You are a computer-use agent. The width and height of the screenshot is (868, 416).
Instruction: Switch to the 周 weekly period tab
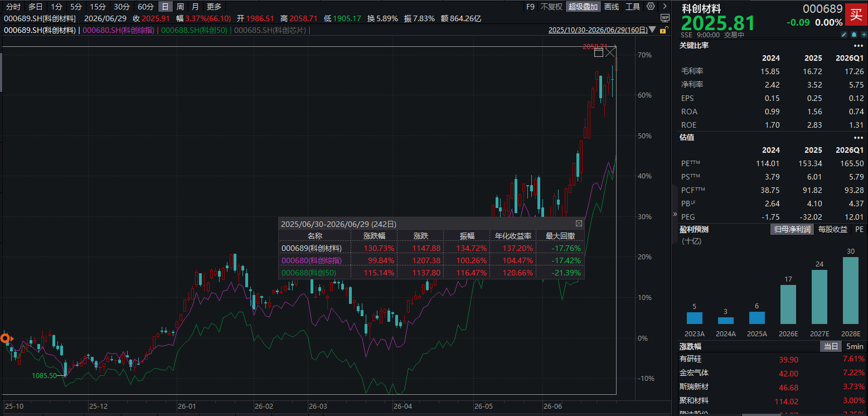pyautogui.click(x=180, y=7)
